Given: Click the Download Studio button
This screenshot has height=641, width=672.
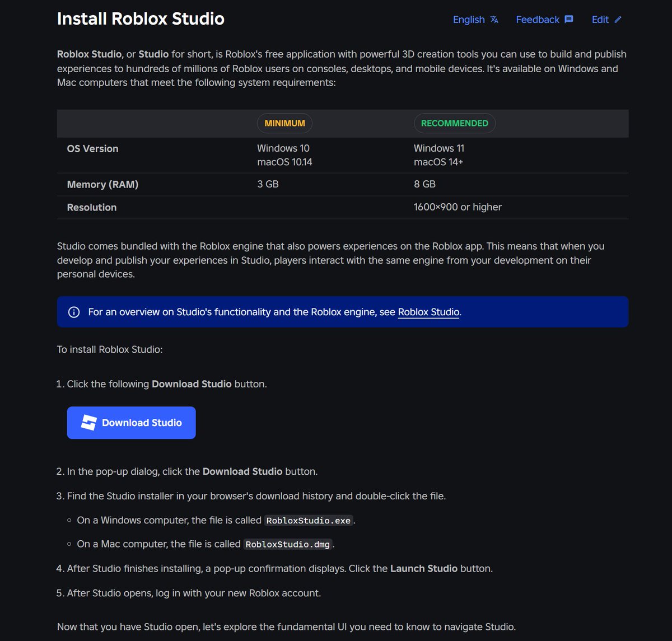Looking at the screenshot, I should tap(132, 423).
